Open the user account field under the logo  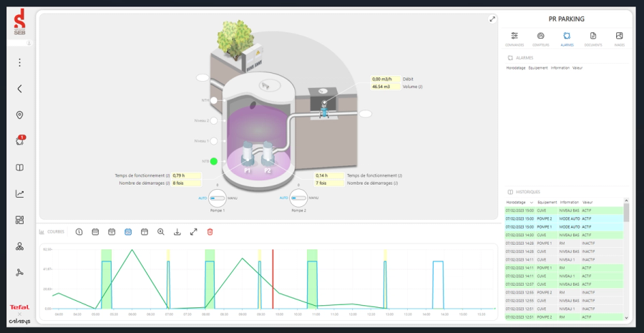pos(20,43)
